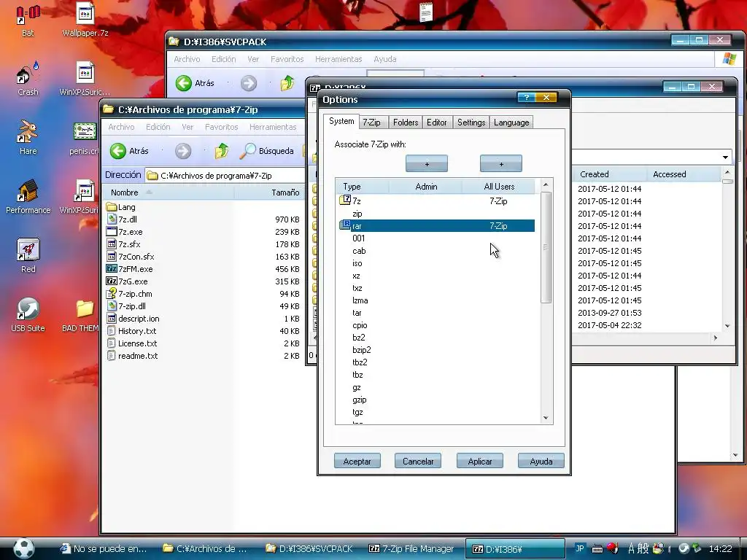The width and height of the screenshot is (747, 560).
Task: Open the Editor tab
Action: 437,122
